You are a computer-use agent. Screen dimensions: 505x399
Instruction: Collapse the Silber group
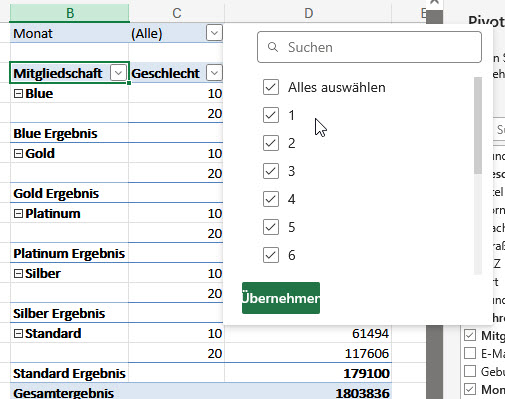tap(18, 274)
